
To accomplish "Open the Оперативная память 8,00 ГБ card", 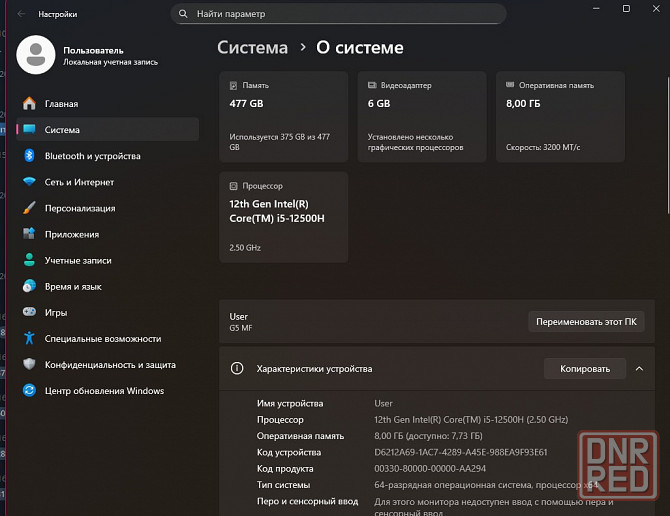I will pos(560,117).
